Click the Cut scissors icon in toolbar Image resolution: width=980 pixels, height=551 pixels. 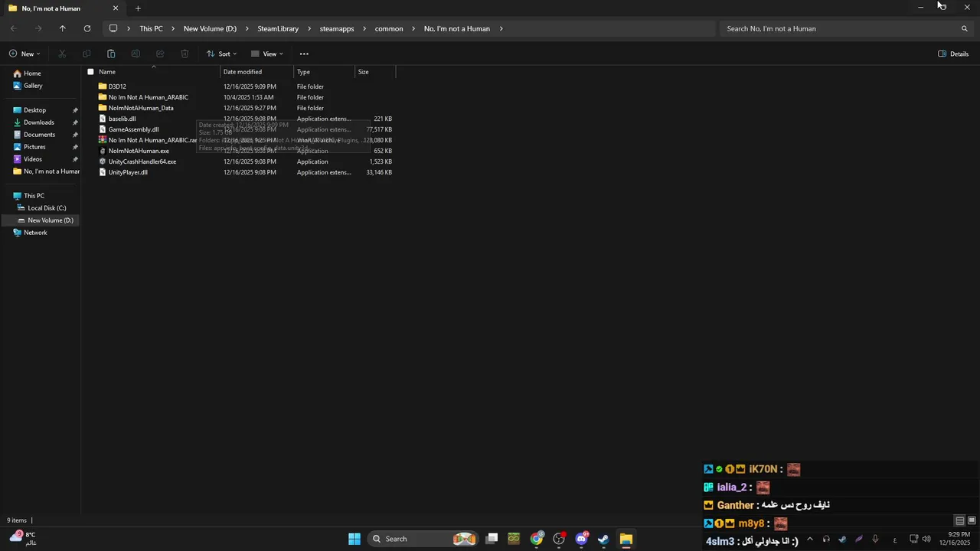pos(62,54)
